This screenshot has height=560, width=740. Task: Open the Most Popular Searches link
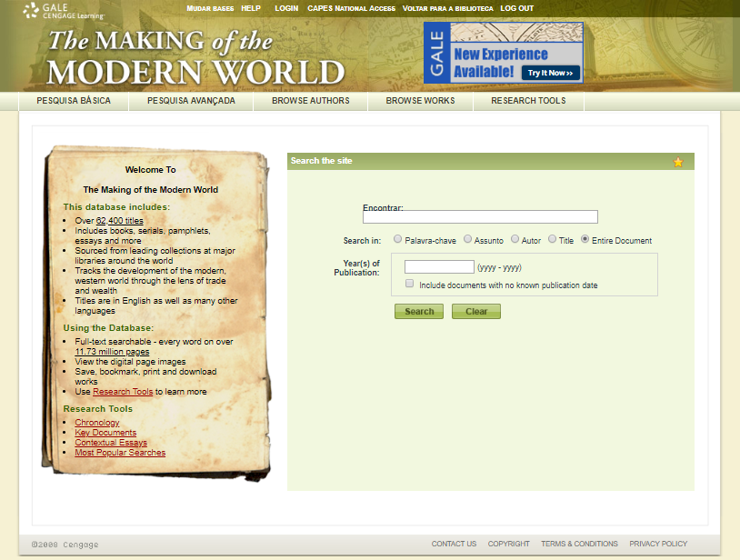click(x=120, y=453)
